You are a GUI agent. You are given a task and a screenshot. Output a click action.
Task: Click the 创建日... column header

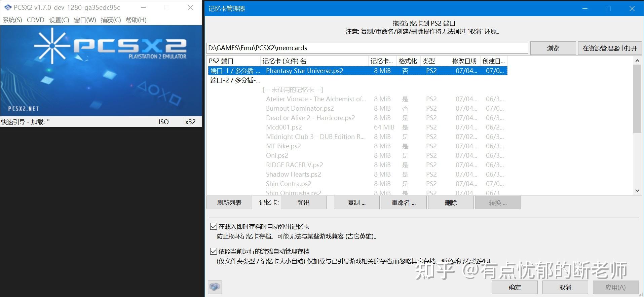pyautogui.click(x=493, y=61)
